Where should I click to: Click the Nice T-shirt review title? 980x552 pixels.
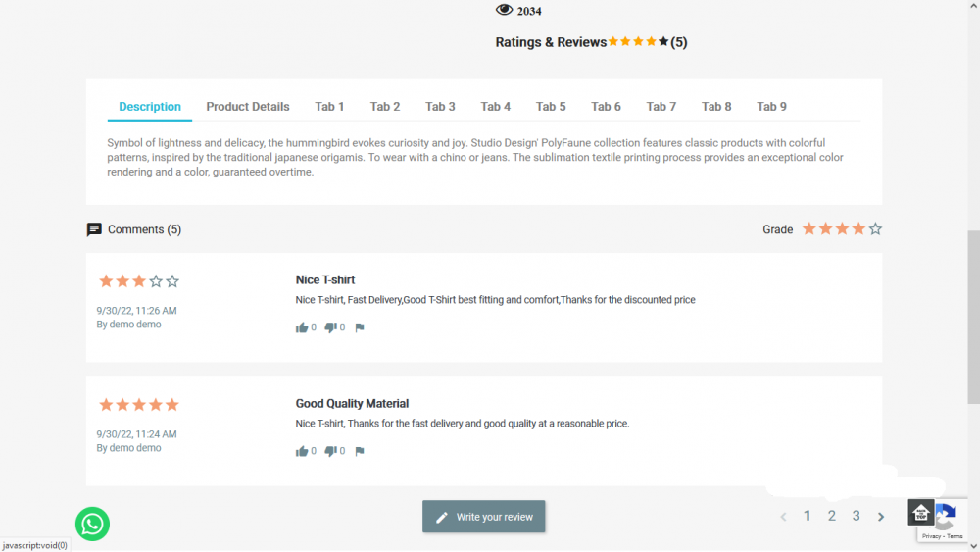click(x=325, y=279)
